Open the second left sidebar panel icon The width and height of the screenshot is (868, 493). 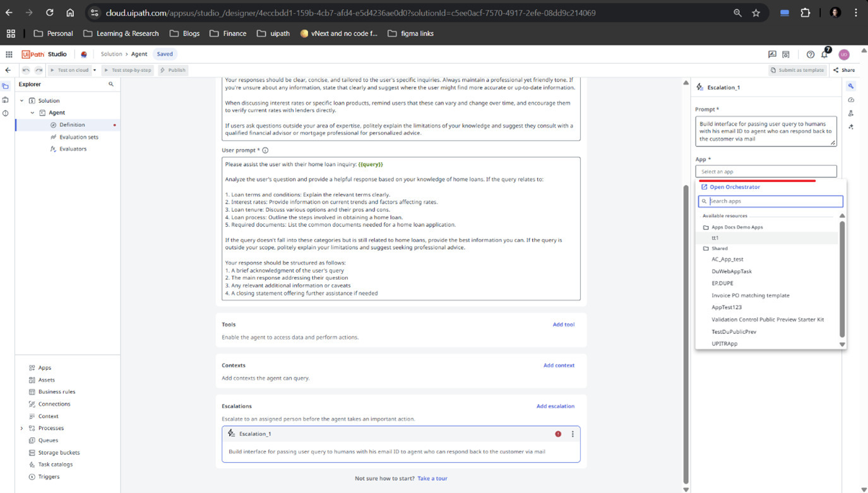pos(6,100)
